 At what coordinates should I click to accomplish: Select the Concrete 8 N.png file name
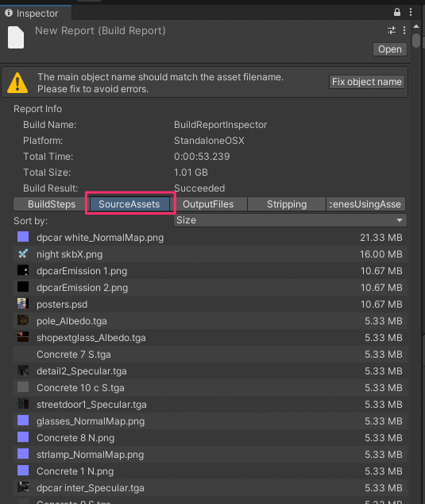pyautogui.click(x=75, y=438)
